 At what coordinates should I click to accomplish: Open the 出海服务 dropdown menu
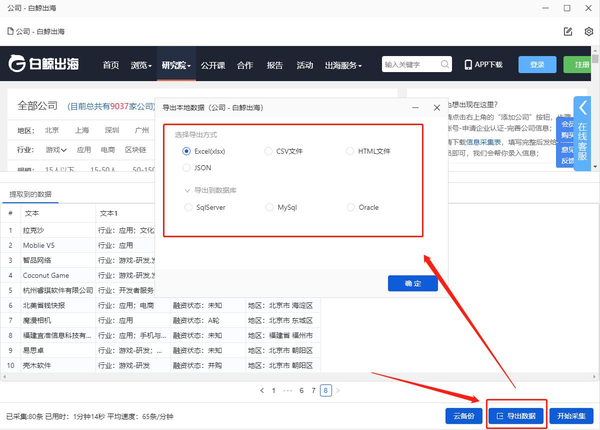343,65
